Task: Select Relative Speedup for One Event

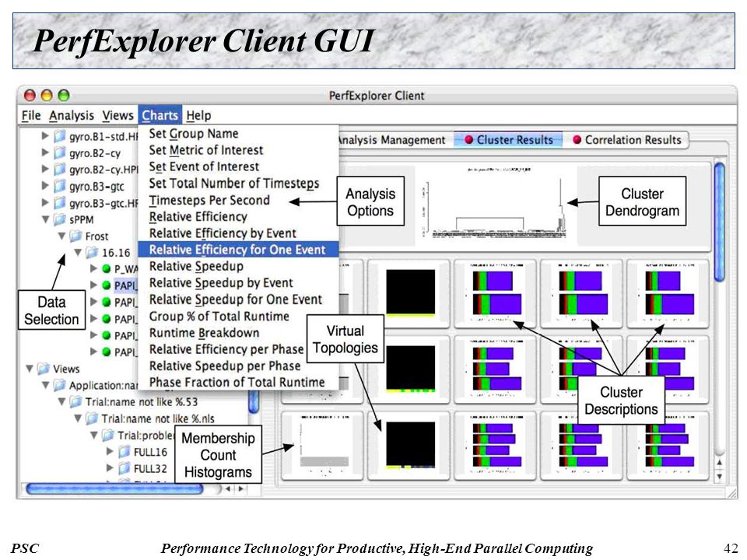Action: pos(235,300)
